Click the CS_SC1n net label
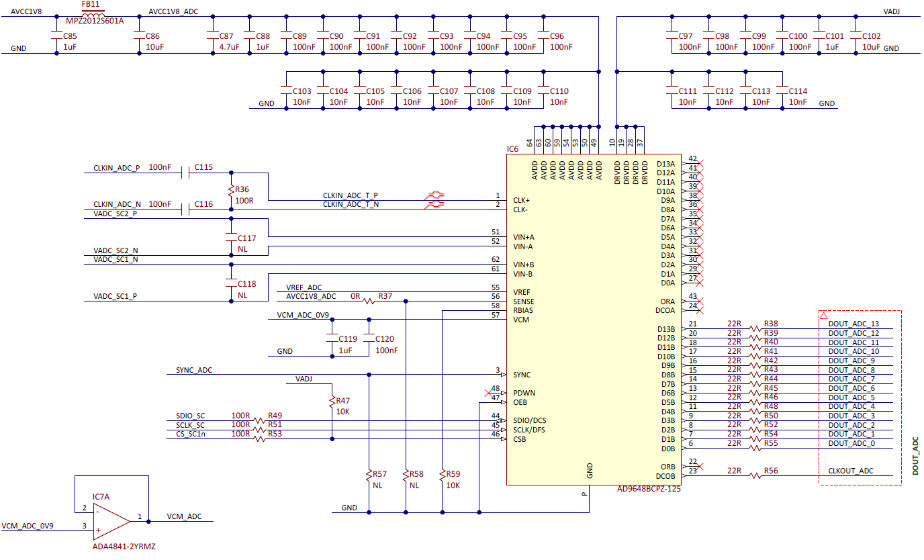 [191, 434]
